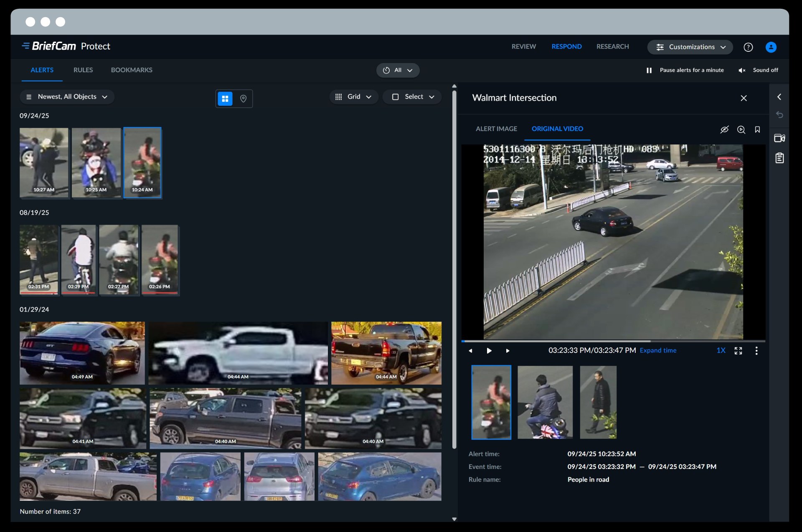
Task: Open the video more options menu
Action: [756, 351]
